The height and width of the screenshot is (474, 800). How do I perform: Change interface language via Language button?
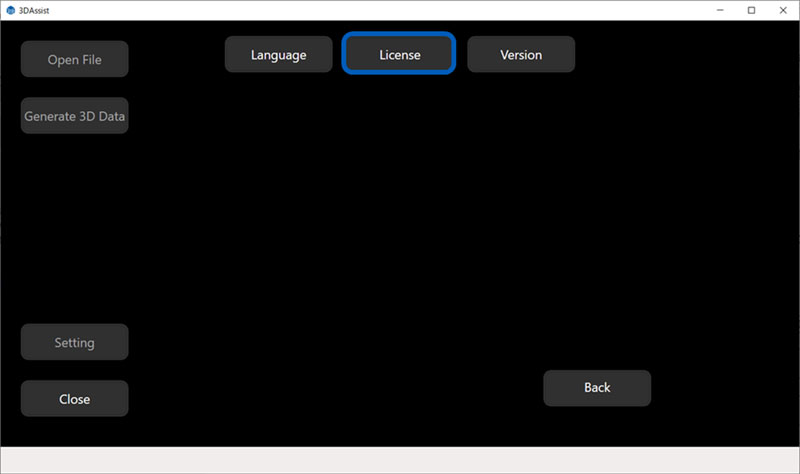[x=278, y=55]
